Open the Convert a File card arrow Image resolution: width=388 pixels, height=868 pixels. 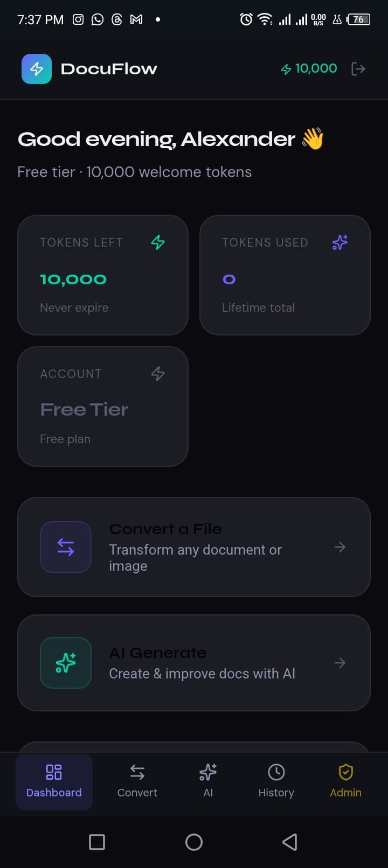[340, 547]
